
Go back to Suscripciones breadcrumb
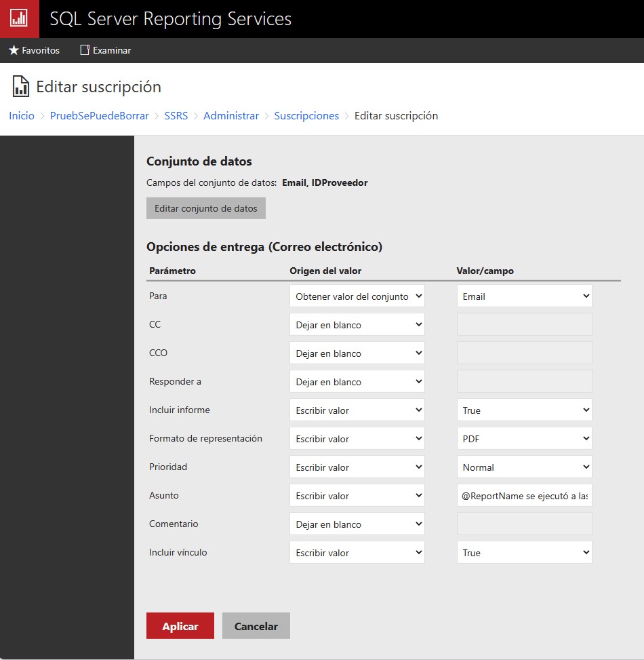[x=306, y=116]
